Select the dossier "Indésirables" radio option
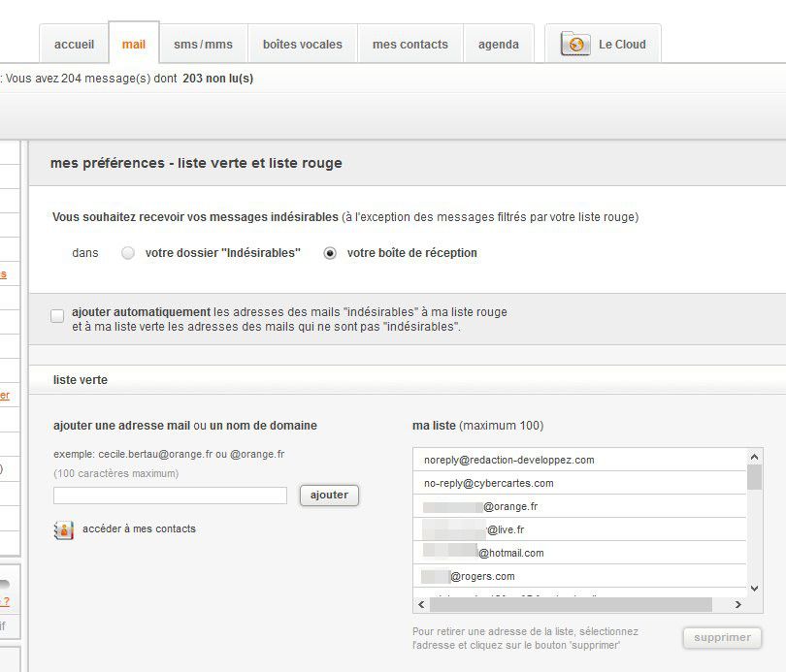 coord(127,253)
